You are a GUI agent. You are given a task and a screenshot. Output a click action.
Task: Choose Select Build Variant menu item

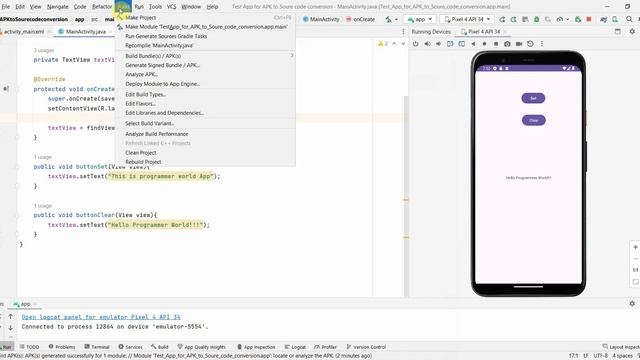205,123
